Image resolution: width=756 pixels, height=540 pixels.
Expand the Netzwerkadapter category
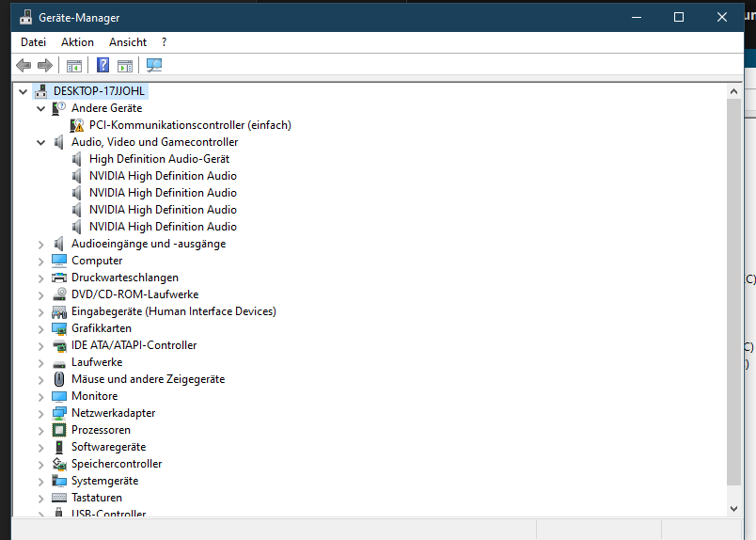pyautogui.click(x=41, y=414)
